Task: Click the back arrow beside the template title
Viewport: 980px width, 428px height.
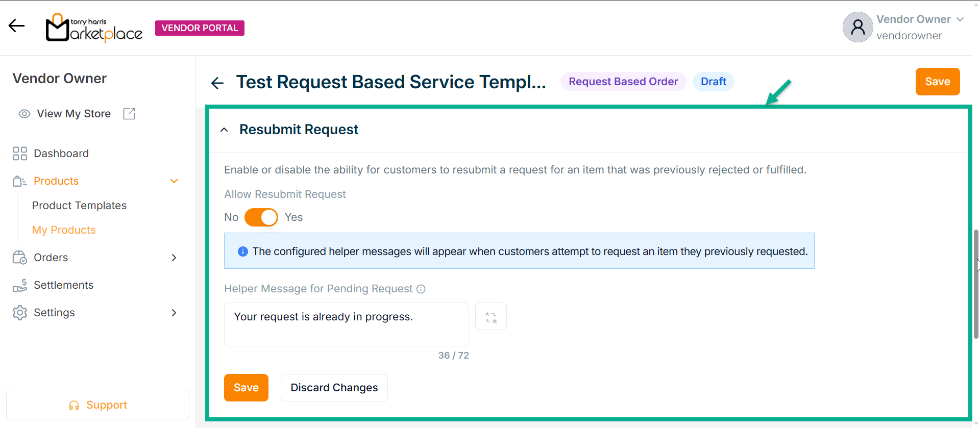Action: point(217,83)
